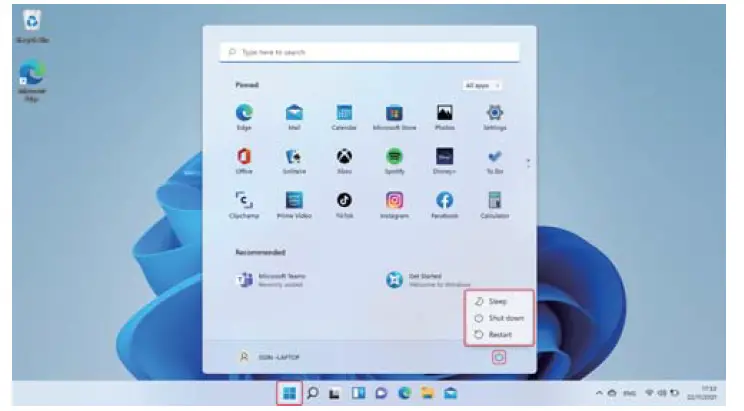744x411 pixels.
Task: Choose Shut down from the power menu
Action: [x=499, y=318]
